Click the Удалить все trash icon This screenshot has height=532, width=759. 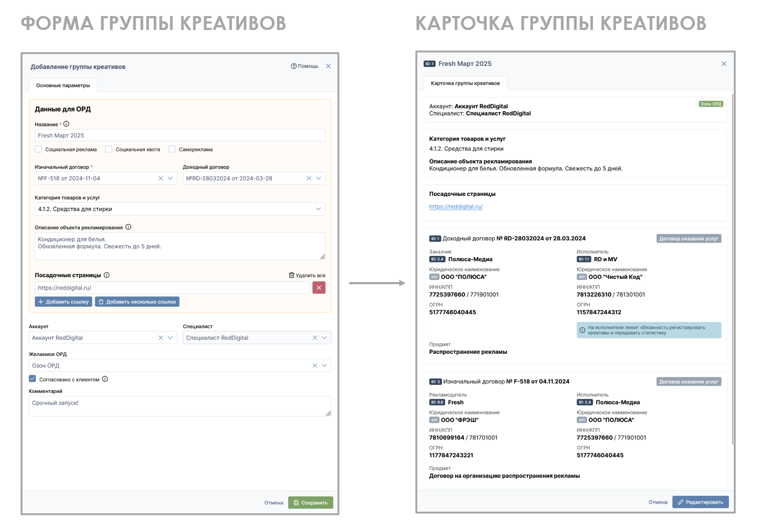(x=291, y=275)
